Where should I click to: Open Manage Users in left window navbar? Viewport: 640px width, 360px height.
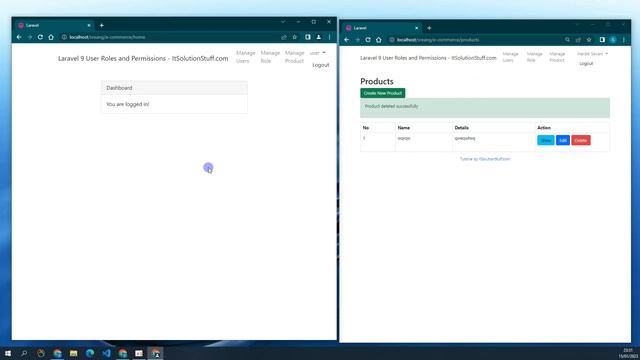click(245, 57)
